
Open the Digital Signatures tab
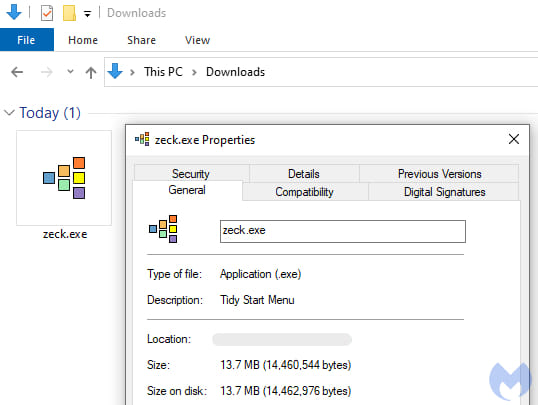(x=444, y=192)
